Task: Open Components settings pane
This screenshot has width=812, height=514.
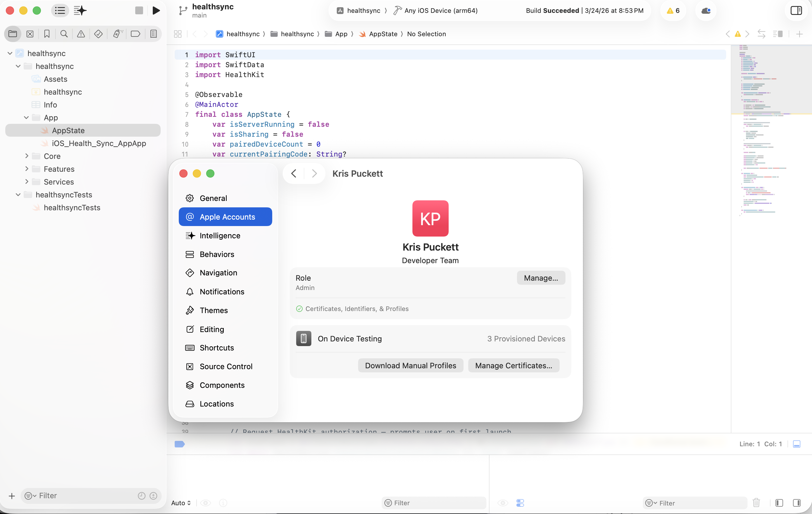Action: coord(225,385)
